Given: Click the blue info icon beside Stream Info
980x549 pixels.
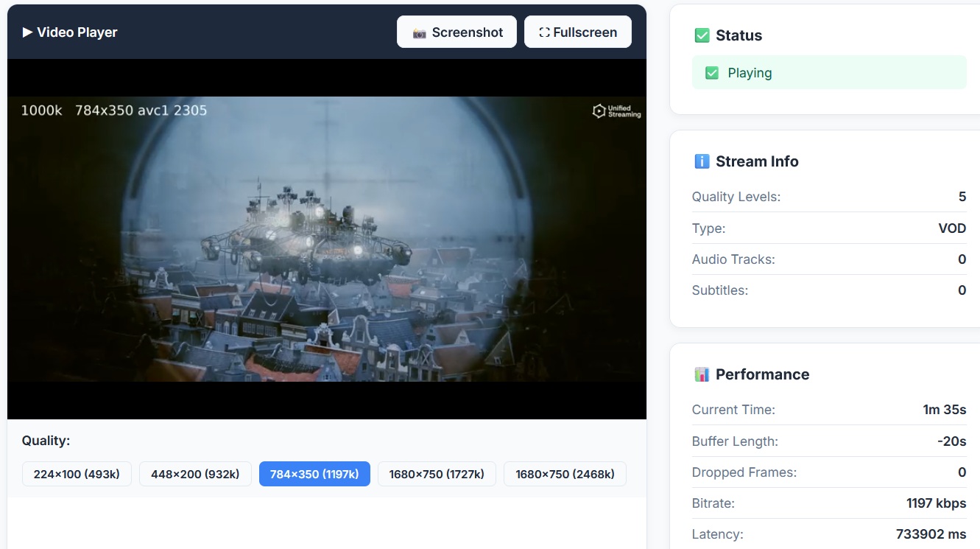Looking at the screenshot, I should click(x=702, y=161).
